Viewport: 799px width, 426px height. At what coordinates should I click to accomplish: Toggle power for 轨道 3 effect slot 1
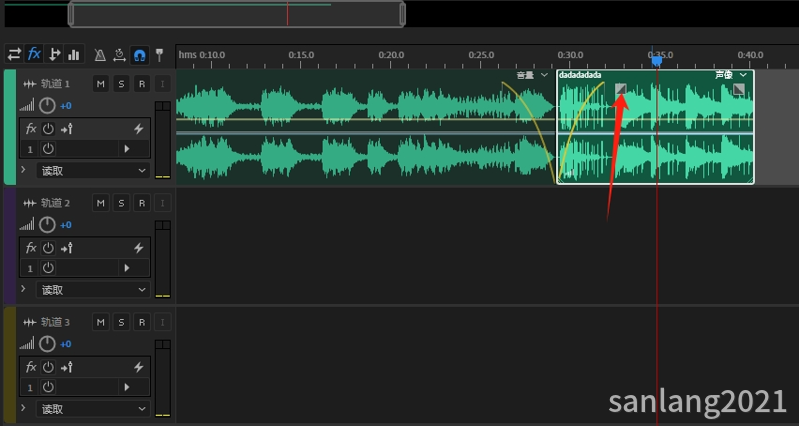coord(48,387)
